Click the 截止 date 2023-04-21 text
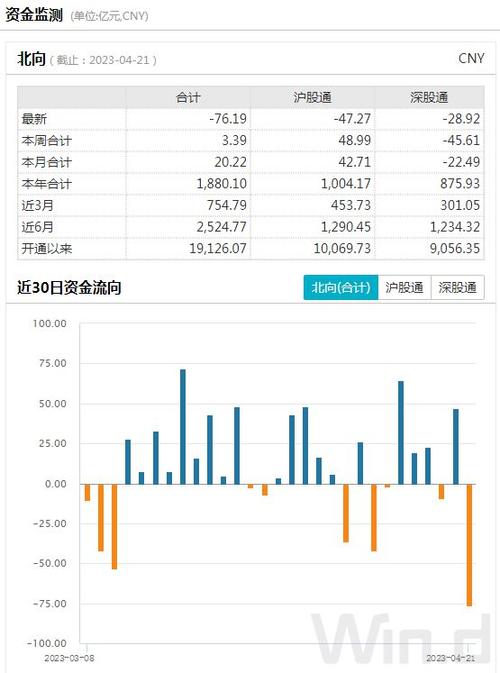Image resolution: width=500 pixels, height=673 pixels. (103, 60)
